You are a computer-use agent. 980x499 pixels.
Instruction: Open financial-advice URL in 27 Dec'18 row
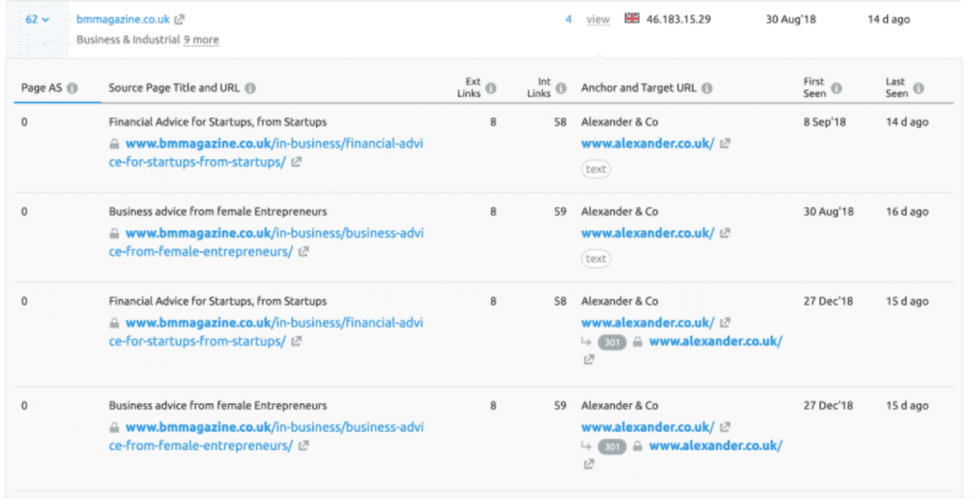[266, 331]
